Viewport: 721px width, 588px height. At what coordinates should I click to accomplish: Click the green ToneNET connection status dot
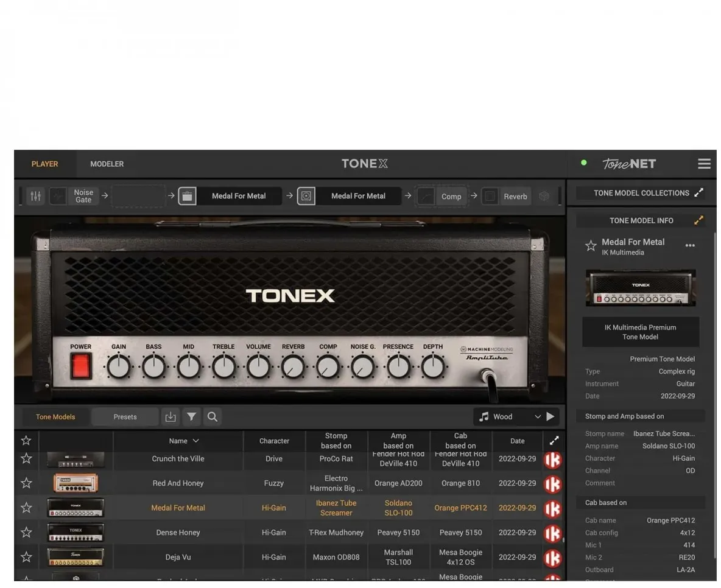(583, 163)
